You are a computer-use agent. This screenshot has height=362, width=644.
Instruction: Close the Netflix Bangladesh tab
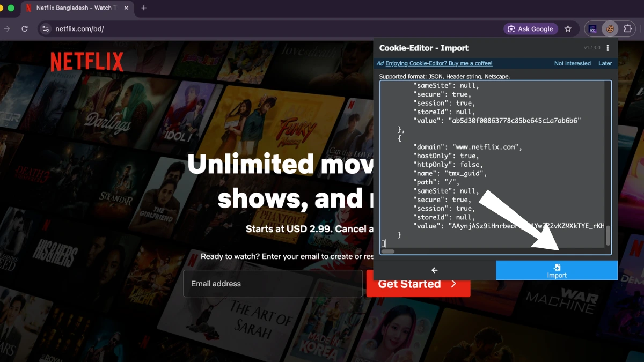coord(126,8)
